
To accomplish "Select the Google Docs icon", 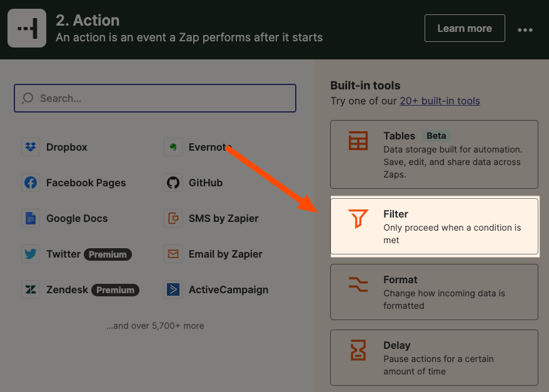I will pyautogui.click(x=31, y=218).
